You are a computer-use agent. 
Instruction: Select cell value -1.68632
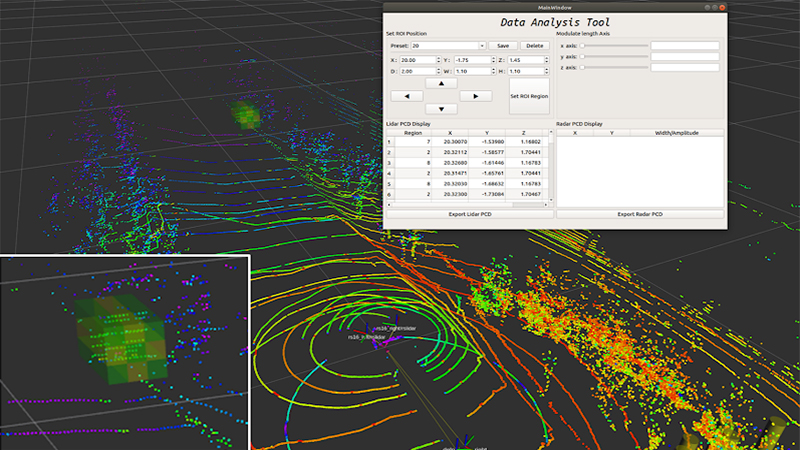487,184
